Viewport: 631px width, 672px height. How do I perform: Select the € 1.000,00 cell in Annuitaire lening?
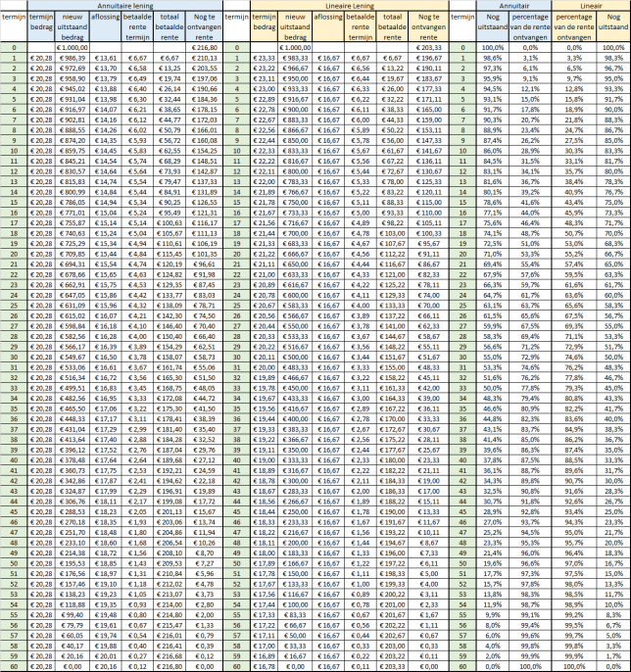(71, 47)
